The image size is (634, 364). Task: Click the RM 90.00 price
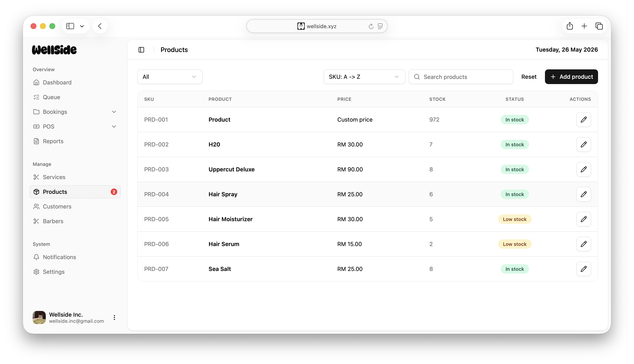coord(350,169)
